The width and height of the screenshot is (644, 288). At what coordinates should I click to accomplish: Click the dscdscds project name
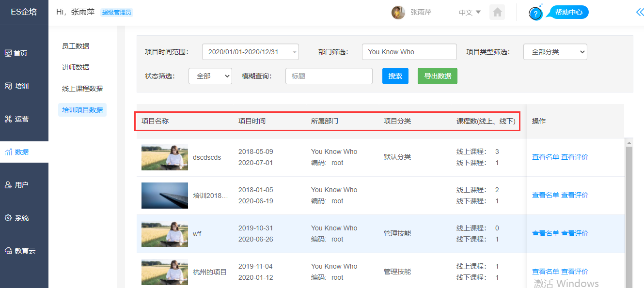207,157
